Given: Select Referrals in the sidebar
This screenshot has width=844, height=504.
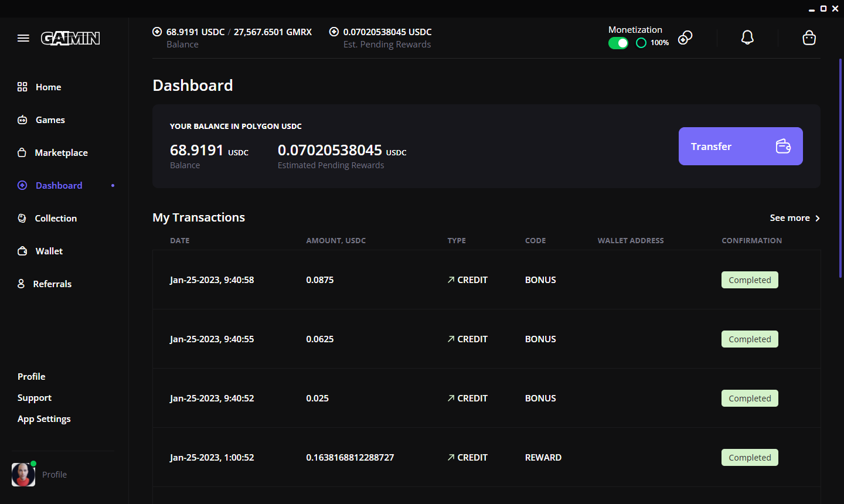Looking at the screenshot, I should point(52,284).
